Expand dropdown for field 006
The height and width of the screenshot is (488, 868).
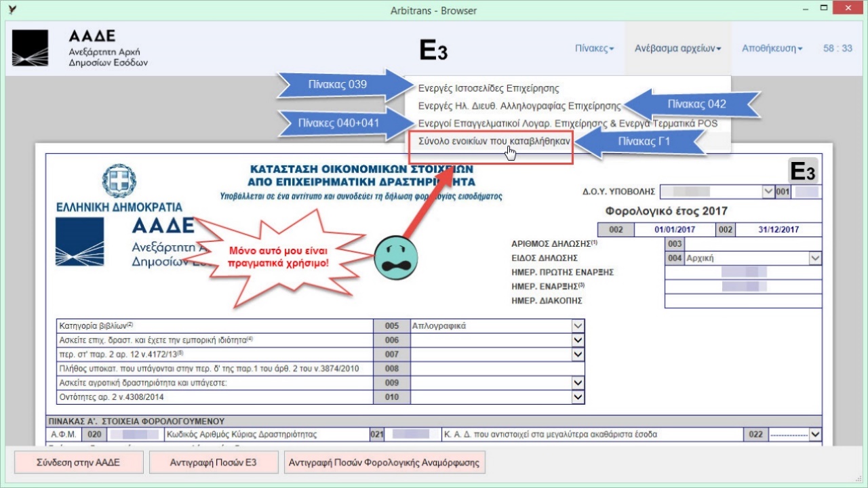[x=578, y=340]
